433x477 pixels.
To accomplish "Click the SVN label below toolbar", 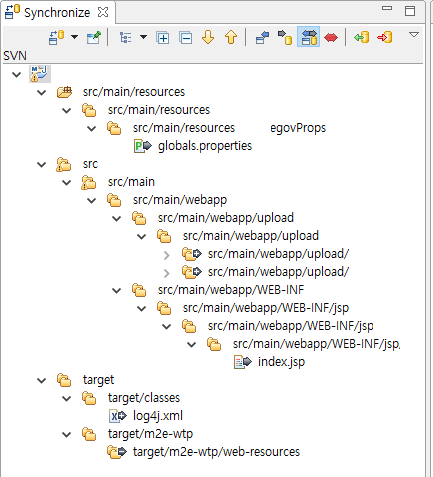I will click(15, 56).
